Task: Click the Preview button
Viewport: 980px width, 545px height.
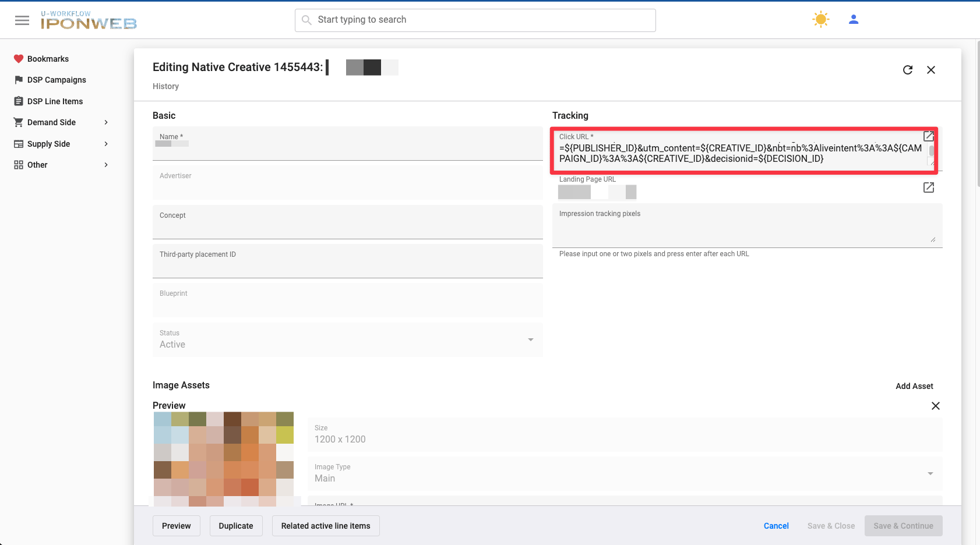Action: (177, 526)
